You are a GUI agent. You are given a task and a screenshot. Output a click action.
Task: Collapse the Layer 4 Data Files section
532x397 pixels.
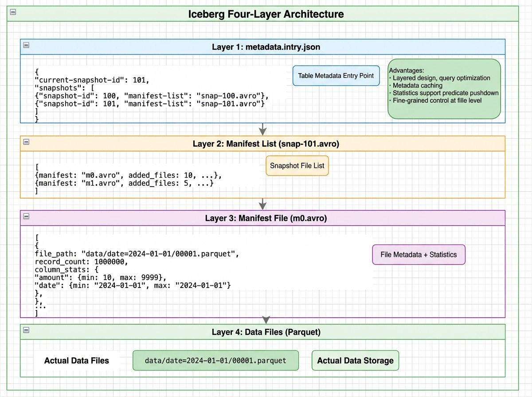27,330
